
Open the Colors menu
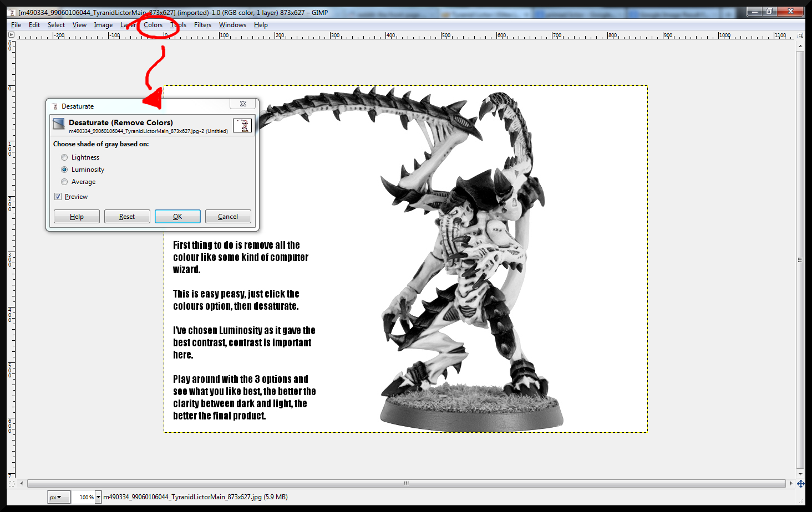pos(153,25)
